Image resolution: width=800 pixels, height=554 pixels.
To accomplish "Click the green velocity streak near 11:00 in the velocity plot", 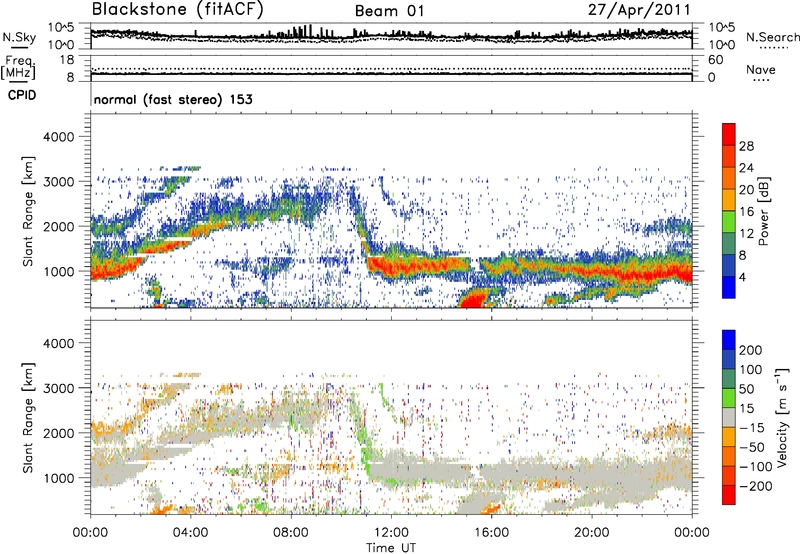I will point(365,446).
